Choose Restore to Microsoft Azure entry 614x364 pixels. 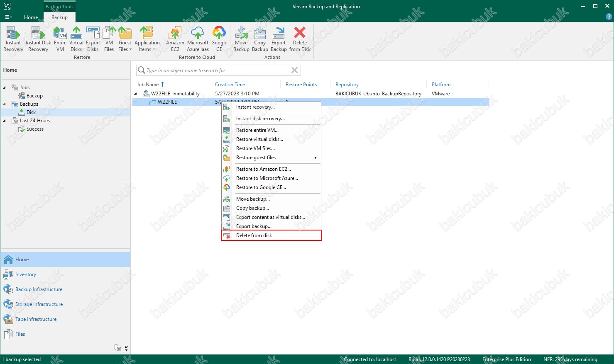click(x=272, y=178)
